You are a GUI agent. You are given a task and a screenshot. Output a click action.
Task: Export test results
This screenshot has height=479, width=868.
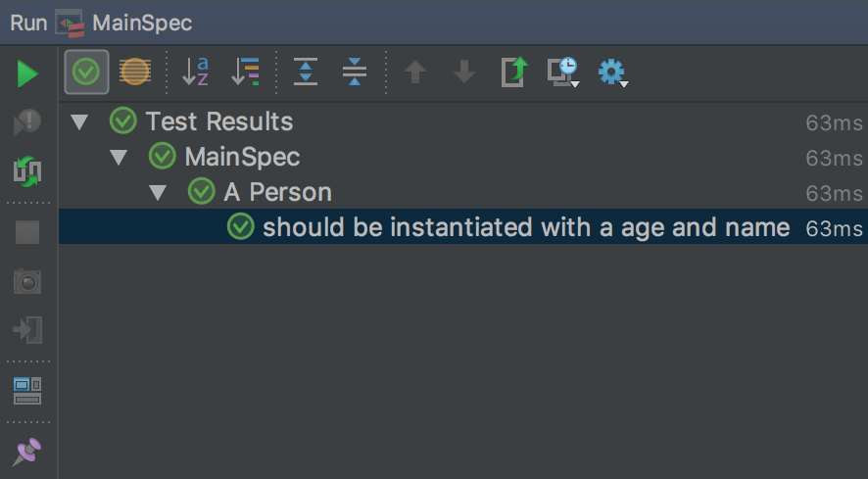coord(514,72)
